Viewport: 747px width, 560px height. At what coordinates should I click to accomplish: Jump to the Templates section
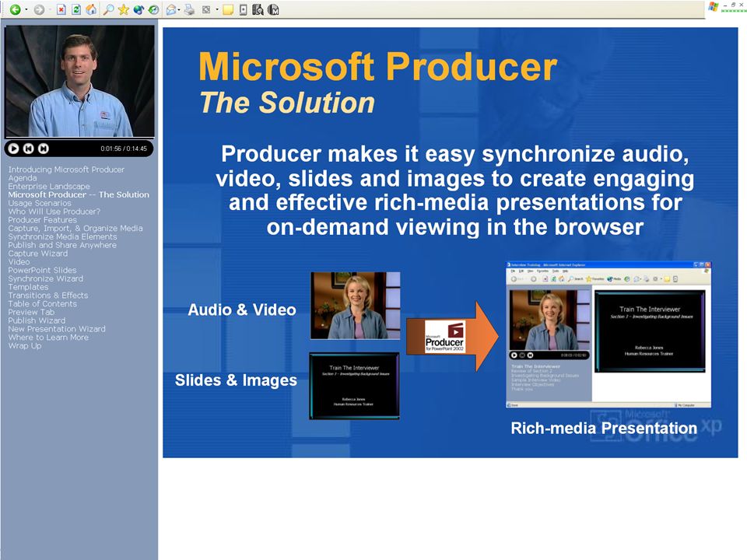[28, 287]
